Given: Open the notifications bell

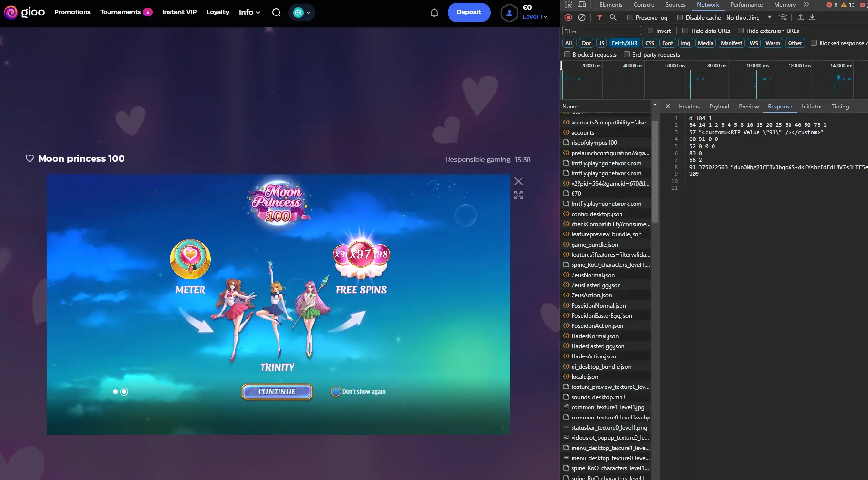Looking at the screenshot, I should point(434,13).
